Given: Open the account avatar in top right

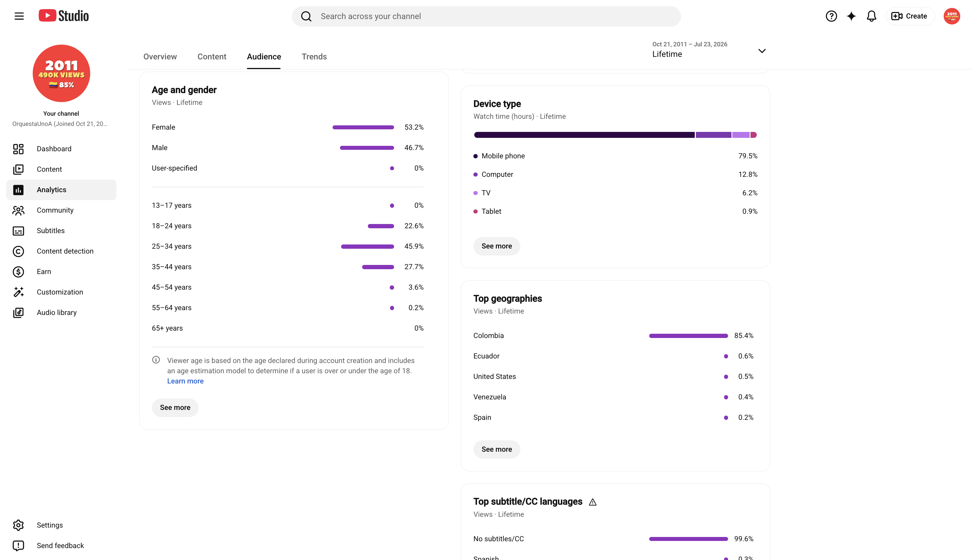Looking at the screenshot, I should [951, 16].
